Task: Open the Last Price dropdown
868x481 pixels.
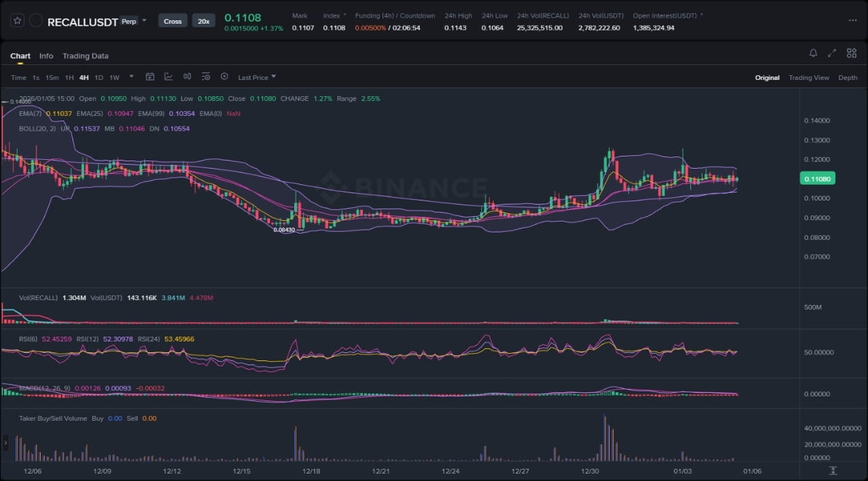Action: 257,77
